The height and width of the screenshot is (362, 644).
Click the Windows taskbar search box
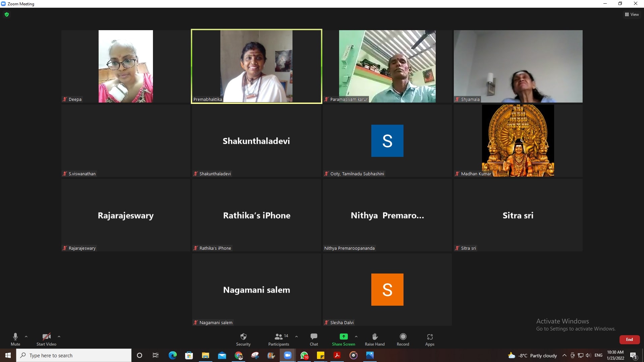tap(74, 355)
